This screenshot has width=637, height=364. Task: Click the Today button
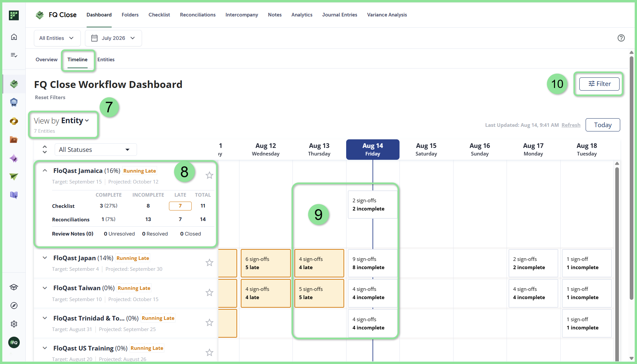click(x=603, y=125)
